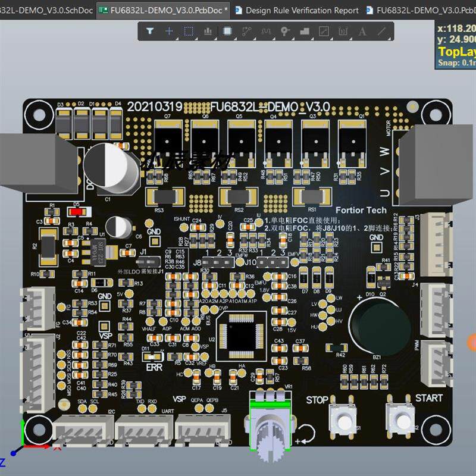Click the measurement chart icon in the toolbar
The width and height of the screenshot is (476, 476).
[207, 30]
